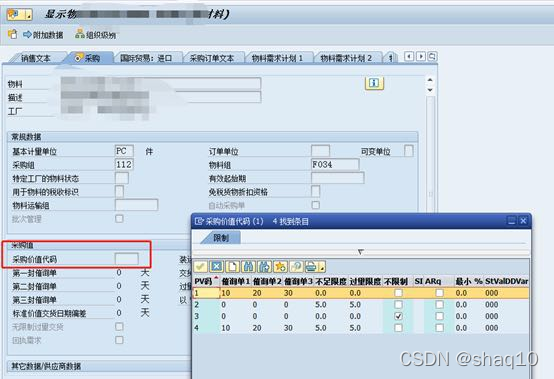This screenshot has height=379, width=554.
Task: Click the 订单单位 input field
Action: (x=320, y=151)
